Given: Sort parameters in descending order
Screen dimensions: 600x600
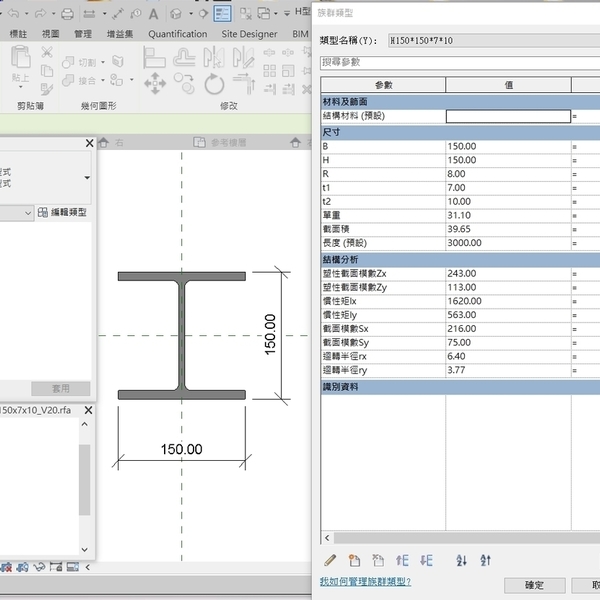Looking at the screenshot, I should (x=485, y=560).
